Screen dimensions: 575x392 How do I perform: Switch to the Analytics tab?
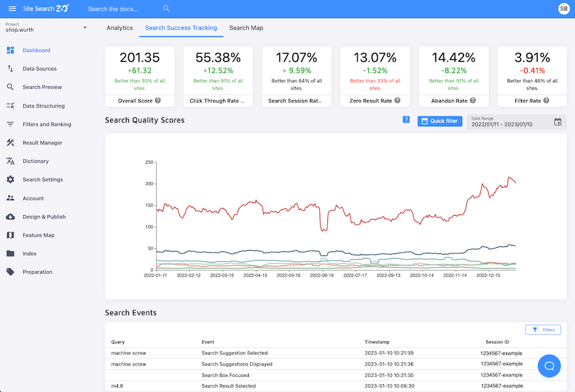coord(119,28)
